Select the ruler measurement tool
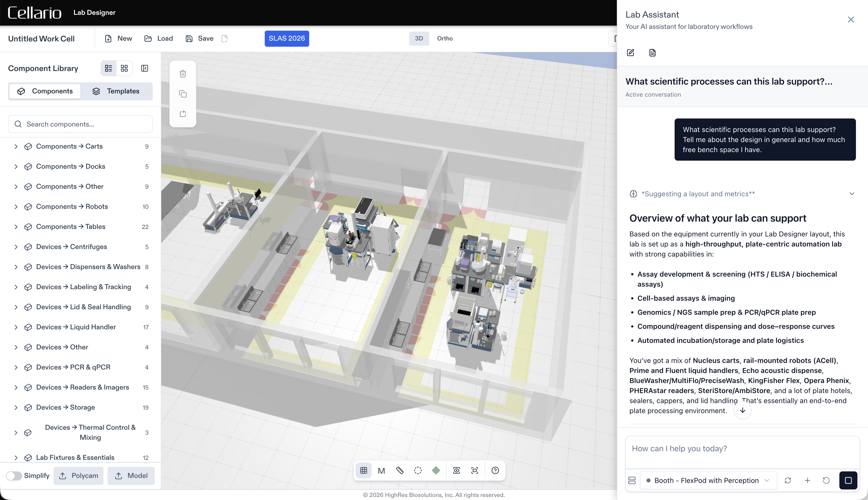868x500 pixels. (x=399, y=470)
